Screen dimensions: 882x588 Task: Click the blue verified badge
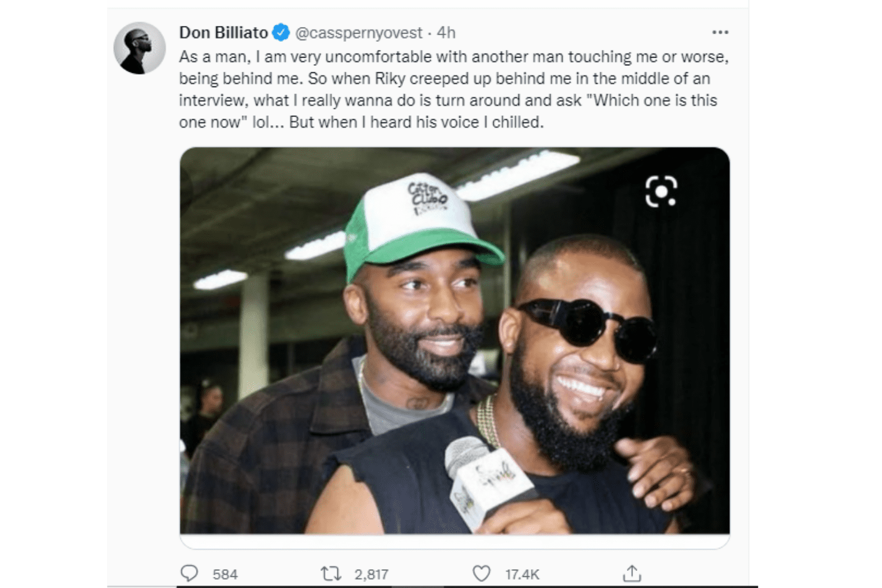[281, 32]
